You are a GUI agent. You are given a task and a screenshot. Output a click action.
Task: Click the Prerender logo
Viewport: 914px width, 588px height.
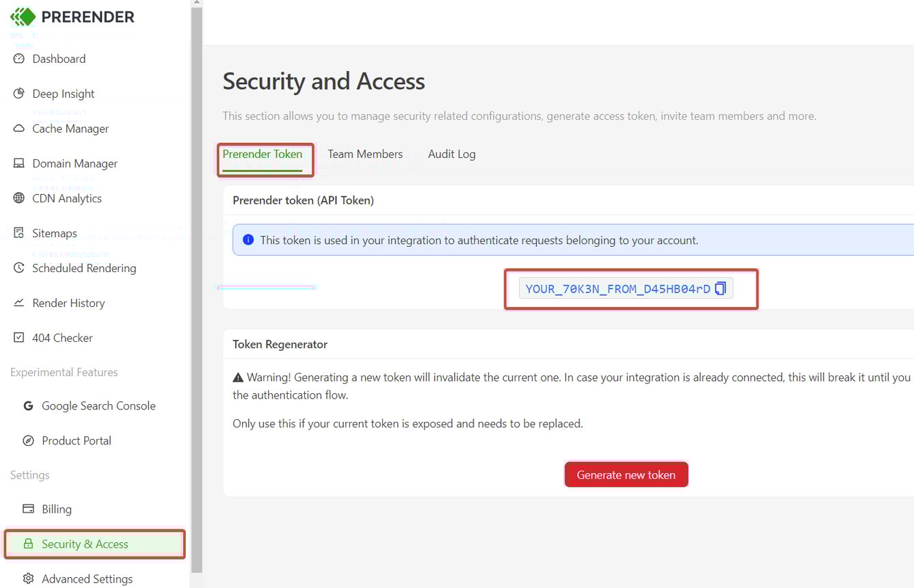pyautogui.click(x=72, y=16)
